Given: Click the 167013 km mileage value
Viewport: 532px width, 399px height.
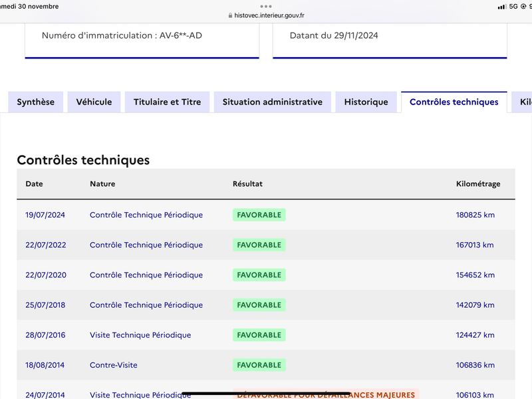Looking at the screenshot, I should (475, 245).
